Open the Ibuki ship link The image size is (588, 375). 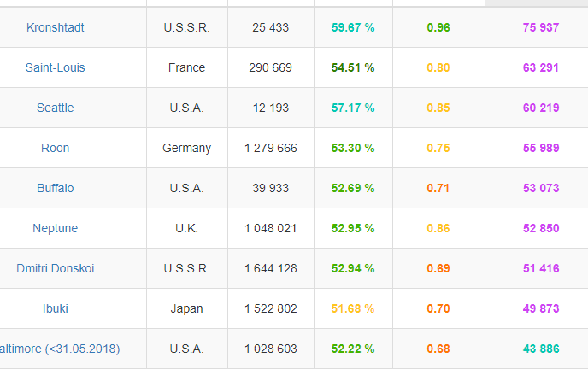(56, 308)
